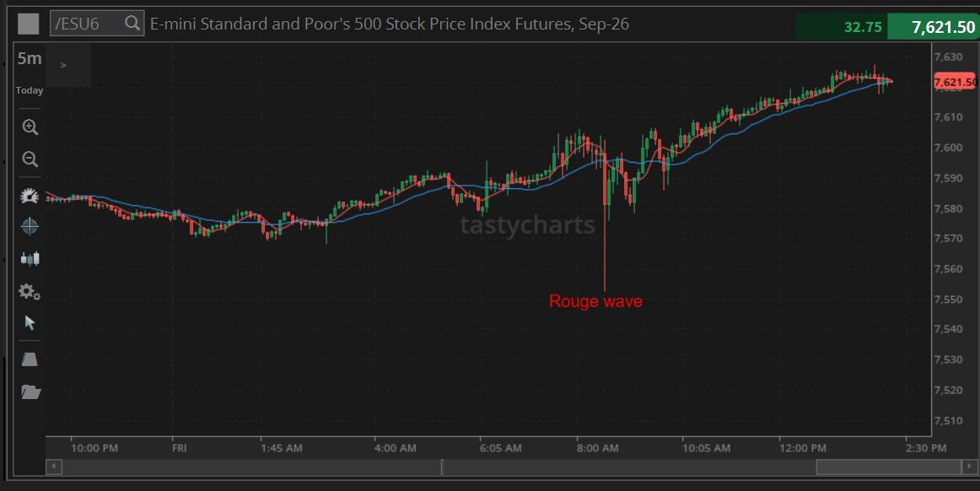Click the zoom out magnifier icon
Screen dimensions: 980x491
pos(30,159)
